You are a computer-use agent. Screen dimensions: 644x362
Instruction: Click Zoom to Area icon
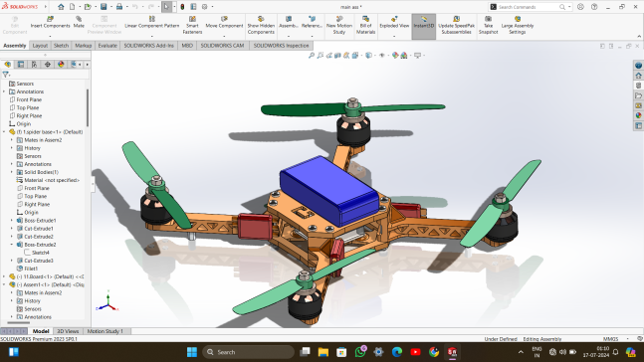[x=320, y=56]
